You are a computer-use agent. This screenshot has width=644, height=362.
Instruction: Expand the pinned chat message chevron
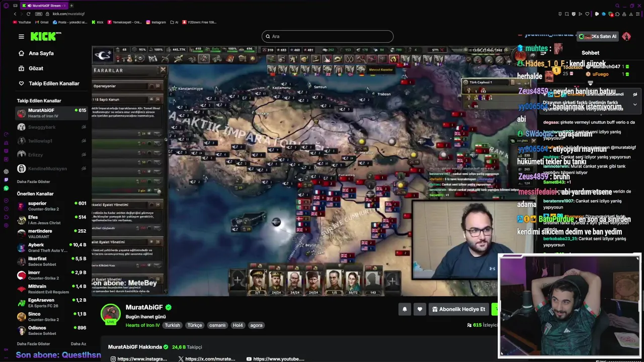pyautogui.click(x=635, y=105)
